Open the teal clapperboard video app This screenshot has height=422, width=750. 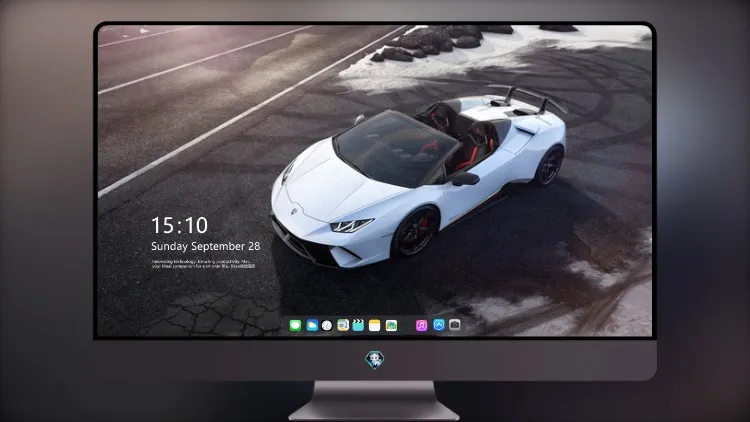pyautogui.click(x=358, y=326)
